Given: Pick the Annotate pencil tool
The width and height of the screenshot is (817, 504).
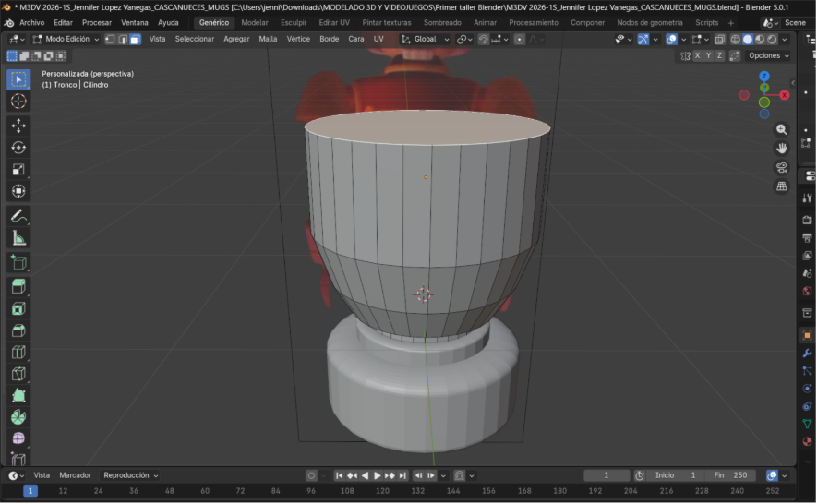Looking at the screenshot, I should click(x=18, y=216).
